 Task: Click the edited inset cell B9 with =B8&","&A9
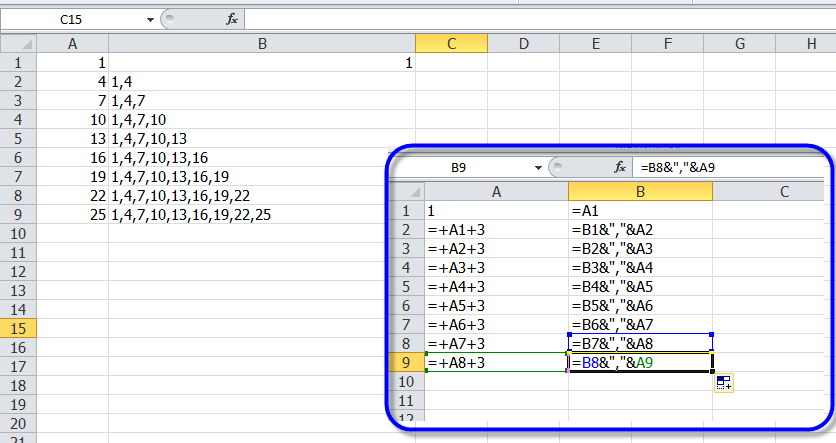[x=640, y=363]
